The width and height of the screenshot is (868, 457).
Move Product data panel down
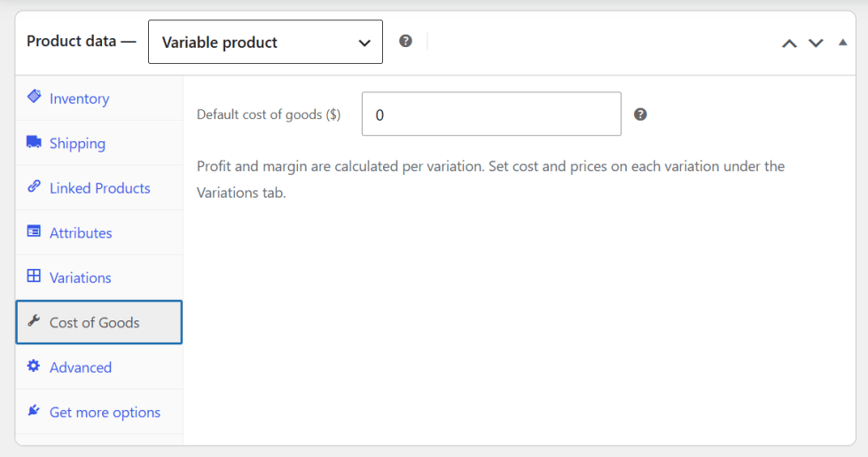[816, 43]
